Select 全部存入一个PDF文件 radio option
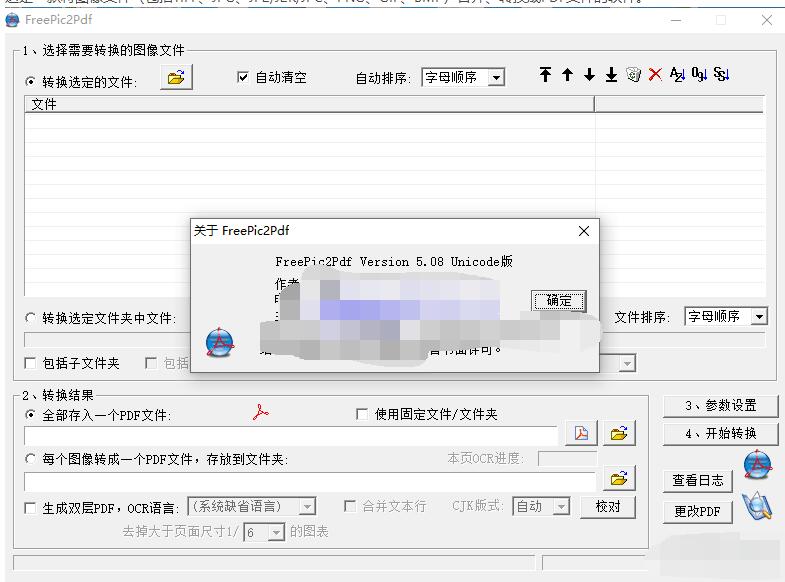Viewport: 785px width, 582px height. 31,414
